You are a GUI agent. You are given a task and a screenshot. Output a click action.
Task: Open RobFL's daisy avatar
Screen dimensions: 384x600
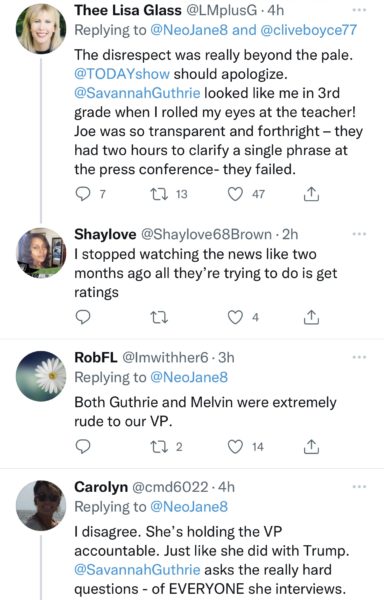[41, 376]
